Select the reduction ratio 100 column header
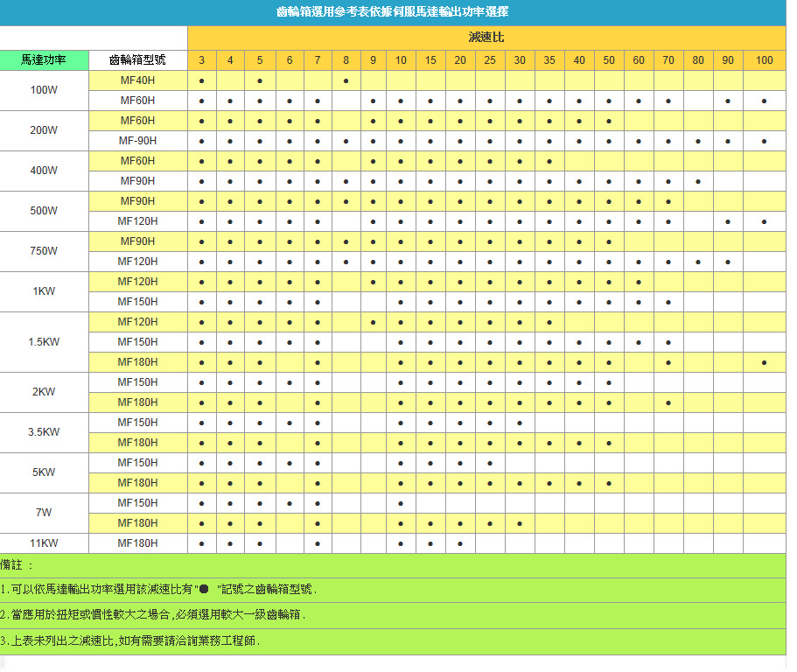Viewport: 797px width, 672px height. pyautogui.click(x=764, y=60)
